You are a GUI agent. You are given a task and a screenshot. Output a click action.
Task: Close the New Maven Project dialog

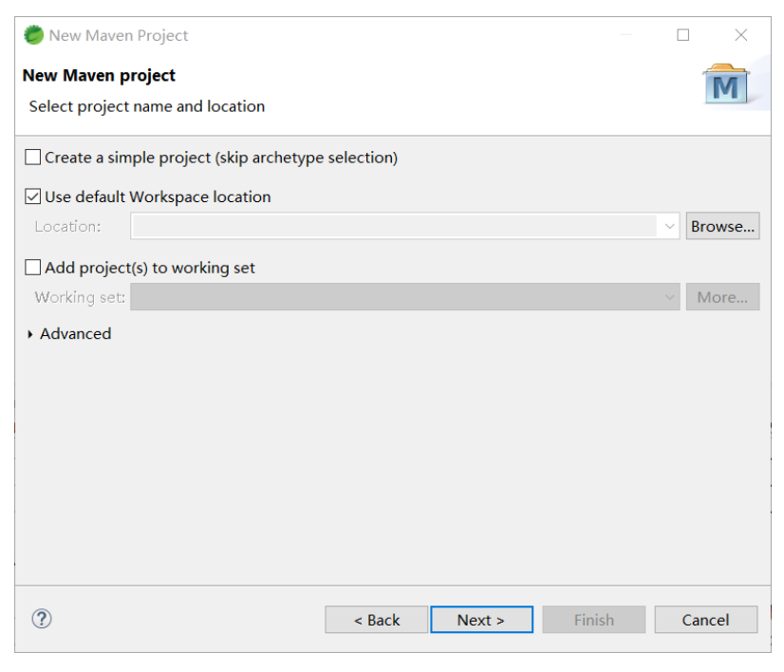(741, 35)
